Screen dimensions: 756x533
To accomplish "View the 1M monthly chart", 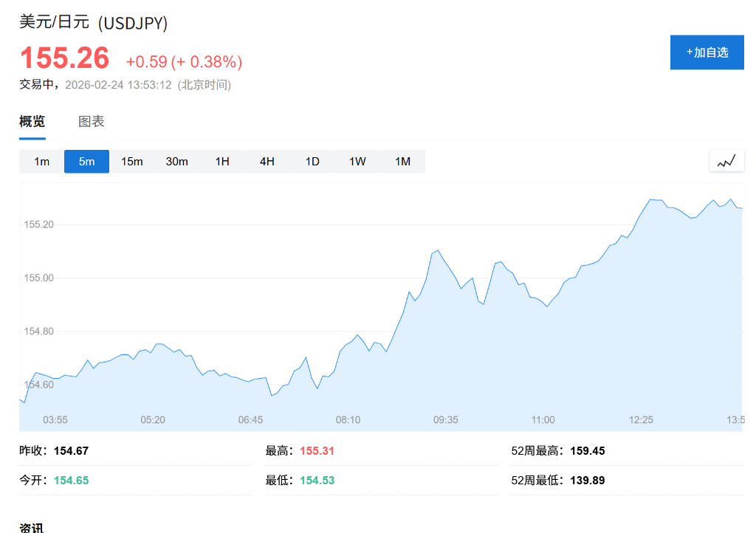I will coord(402,161).
